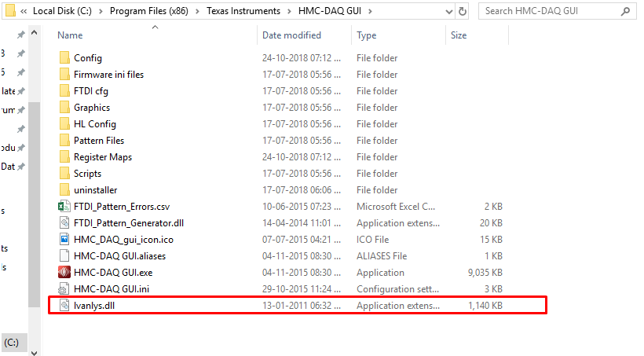Click the search magnifier icon
Screen dimensions: 644x356
(x=625, y=11)
